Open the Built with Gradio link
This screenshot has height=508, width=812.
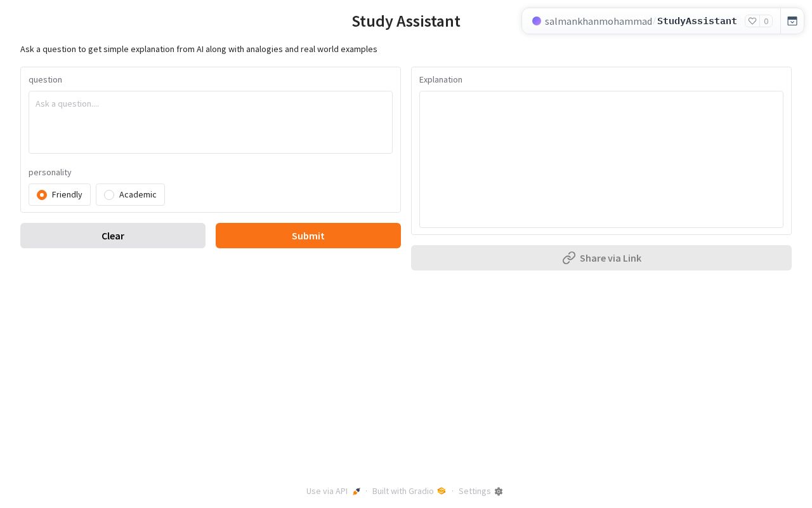pyautogui.click(x=409, y=491)
